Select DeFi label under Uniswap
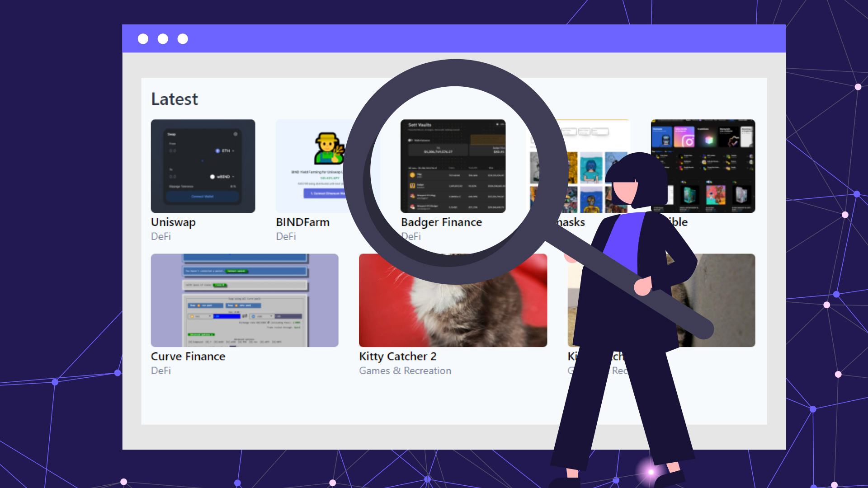Screen dimensions: 868x488 click(x=161, y=236)
